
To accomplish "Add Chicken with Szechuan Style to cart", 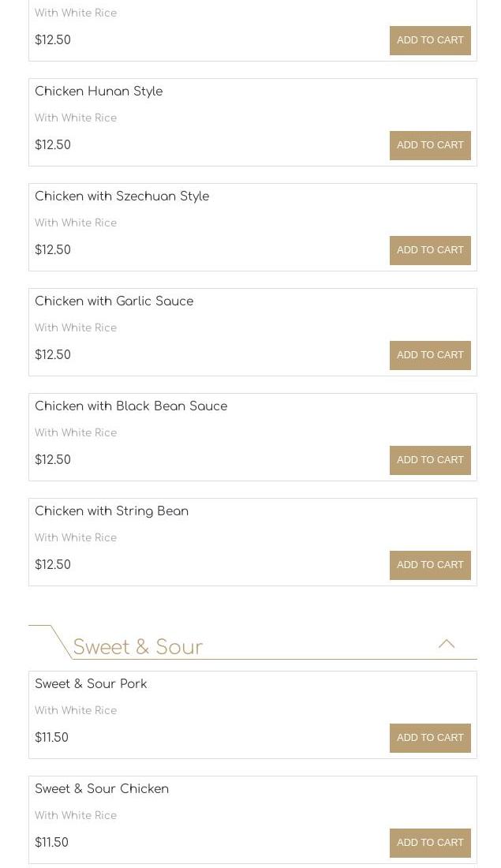I will [x=430, y=250].
